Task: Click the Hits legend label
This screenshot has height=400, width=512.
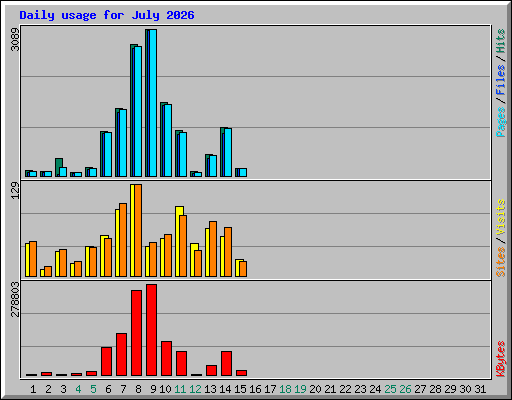Action: tap(501, 41)
